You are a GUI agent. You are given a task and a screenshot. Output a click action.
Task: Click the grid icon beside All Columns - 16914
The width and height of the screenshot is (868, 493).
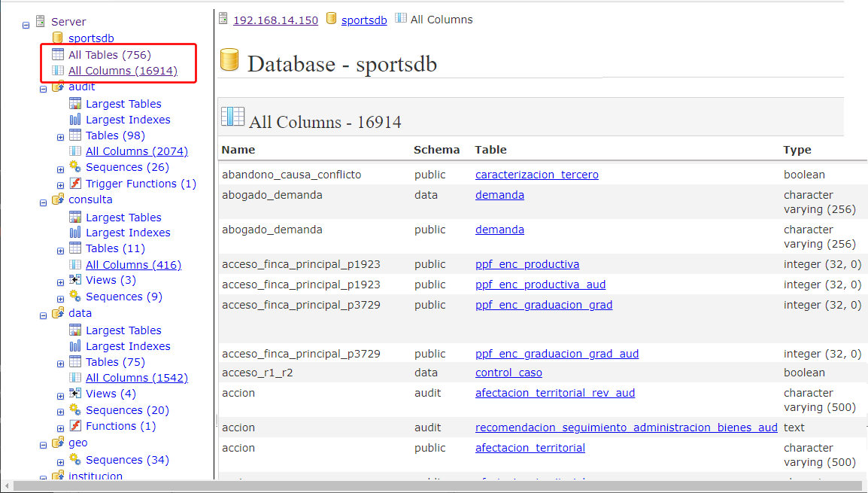[x=233, y=117]
